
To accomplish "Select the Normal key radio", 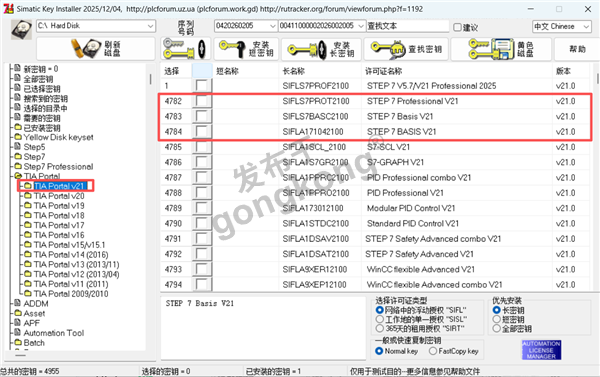I will (x=379, y=351).
